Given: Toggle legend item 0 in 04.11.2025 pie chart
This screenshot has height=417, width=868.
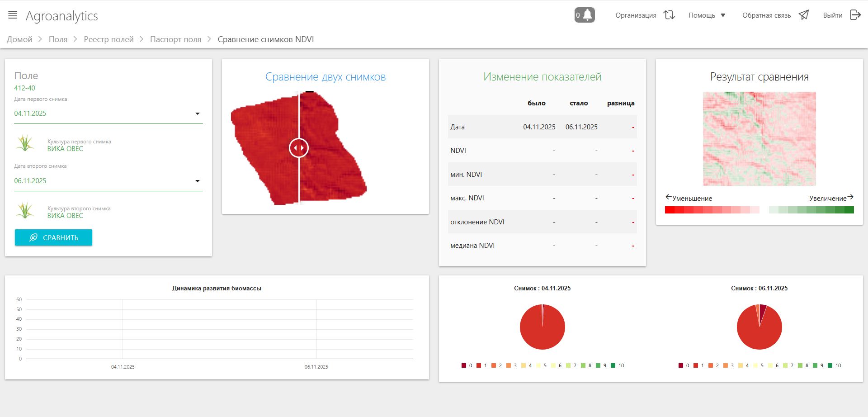Looking at the screenshot, I should click(x=467, y=365).
